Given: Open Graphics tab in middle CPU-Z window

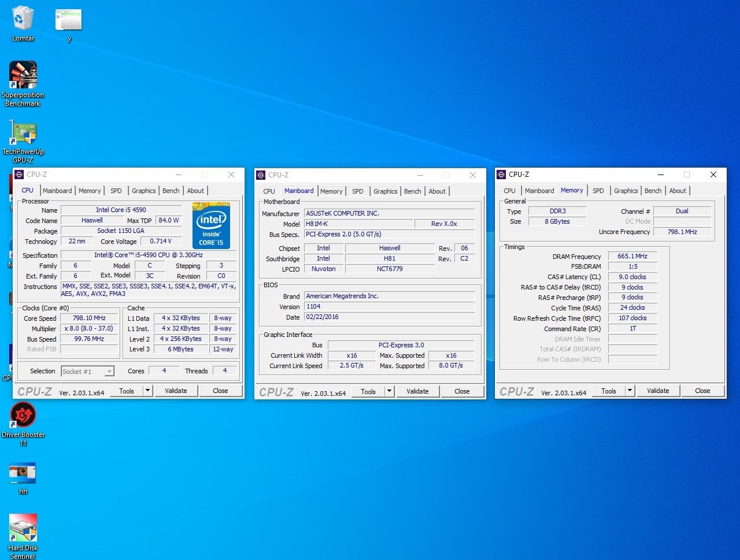Looking at the screenshot, I should click(x=385, y=191).
